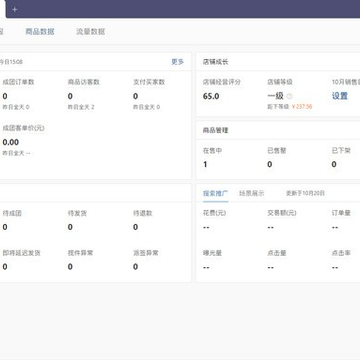Click the 商品访客数 label
Image resolution: width=360 pixels, height=360 pixels.
pos(84,82)
